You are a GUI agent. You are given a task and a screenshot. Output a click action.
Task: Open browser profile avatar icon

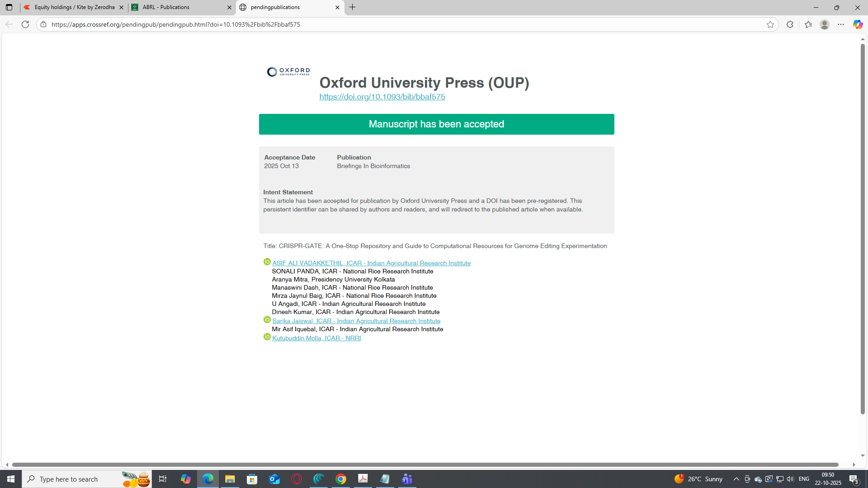(x=825, y=24)
